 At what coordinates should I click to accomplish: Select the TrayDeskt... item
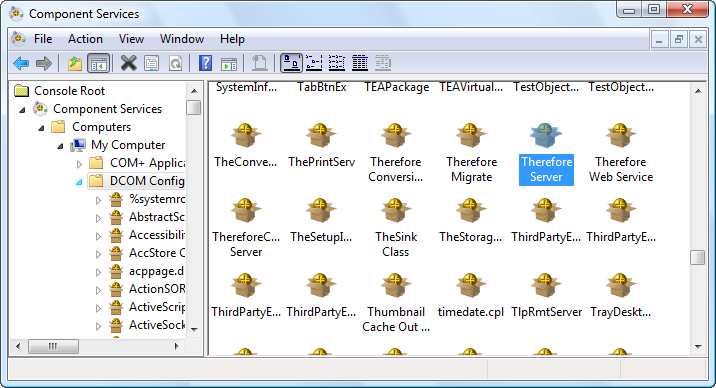[621, 296]
